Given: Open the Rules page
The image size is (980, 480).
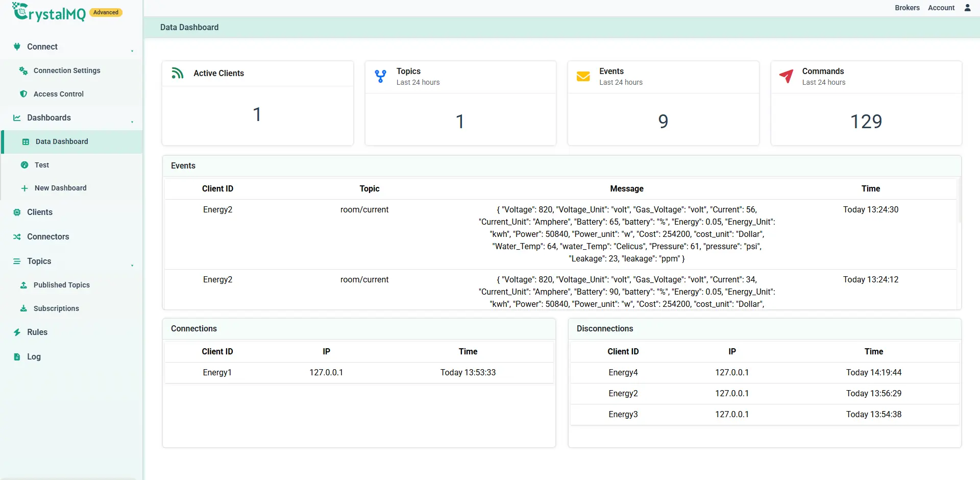Looking at the screenshot, I should 37,332.
